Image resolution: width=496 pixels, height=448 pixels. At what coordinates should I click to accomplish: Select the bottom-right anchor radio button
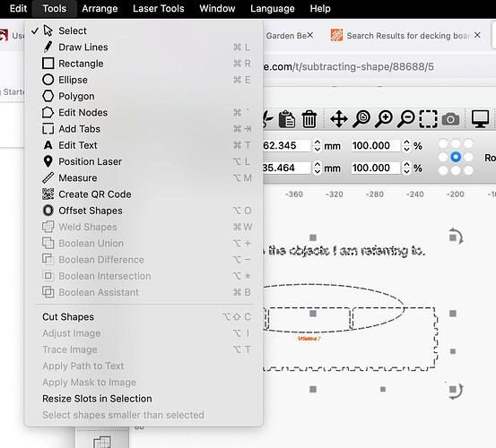468,170
